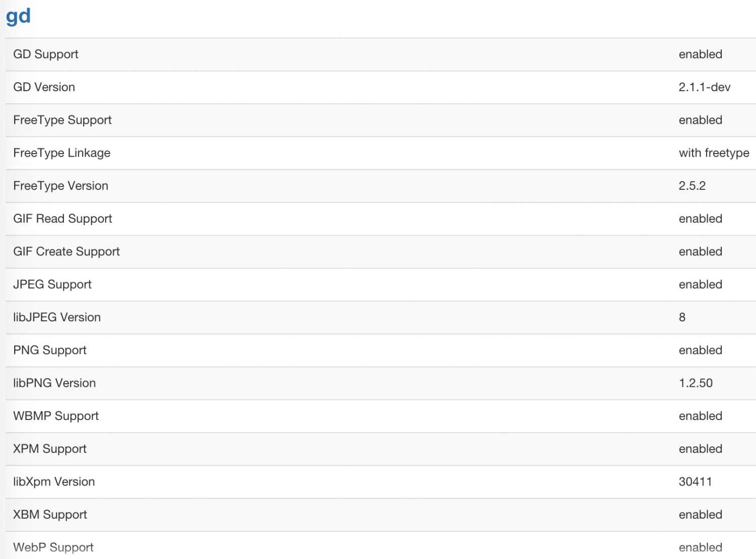Screen dimensions: 756x559
Task: Select the WebP Support label
Action: coord(53,547)
